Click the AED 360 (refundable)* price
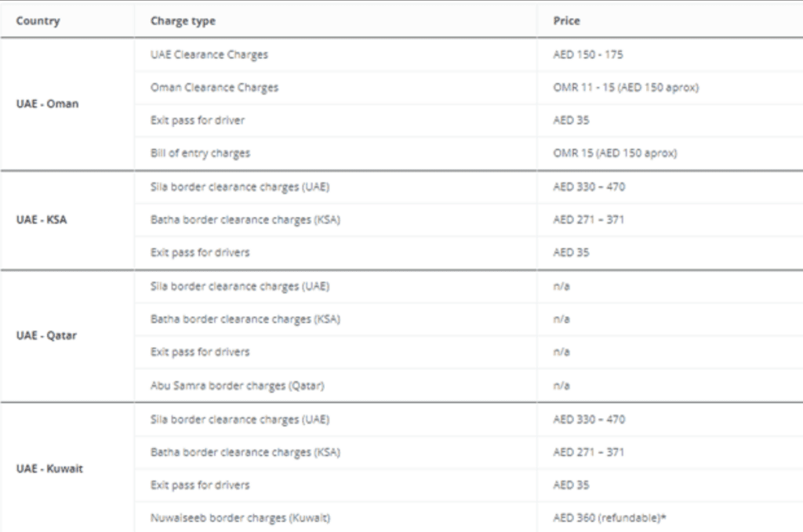The height and width of the screenshot is (532, 803). pos(609,518)
